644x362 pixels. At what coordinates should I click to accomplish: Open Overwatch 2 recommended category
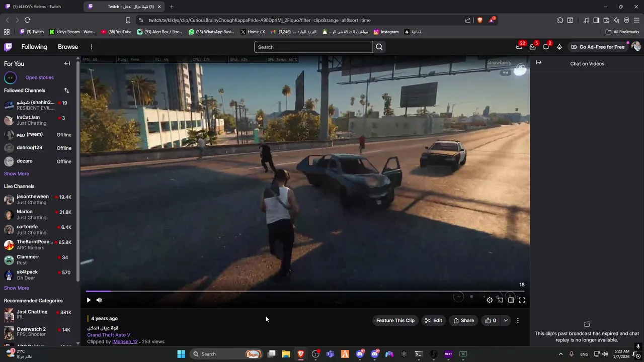tap(38, 332)
